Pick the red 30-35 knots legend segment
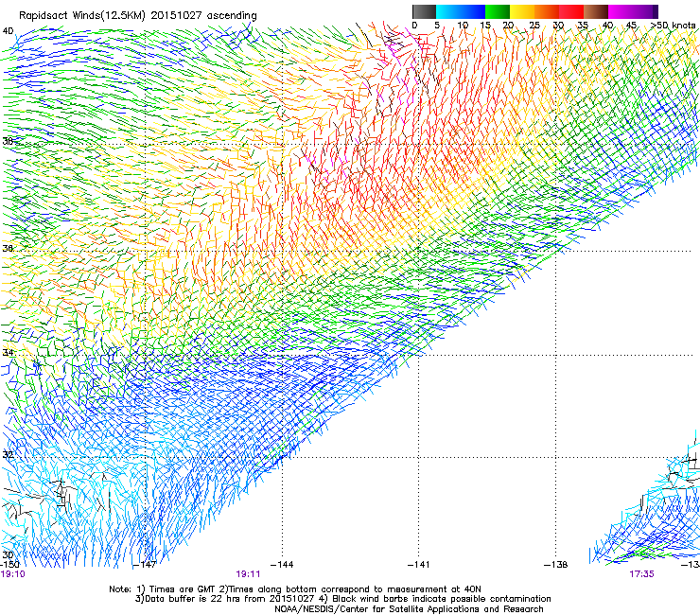Image resolution: width=700 pixels, height=615 pixels. coord(571,11)
